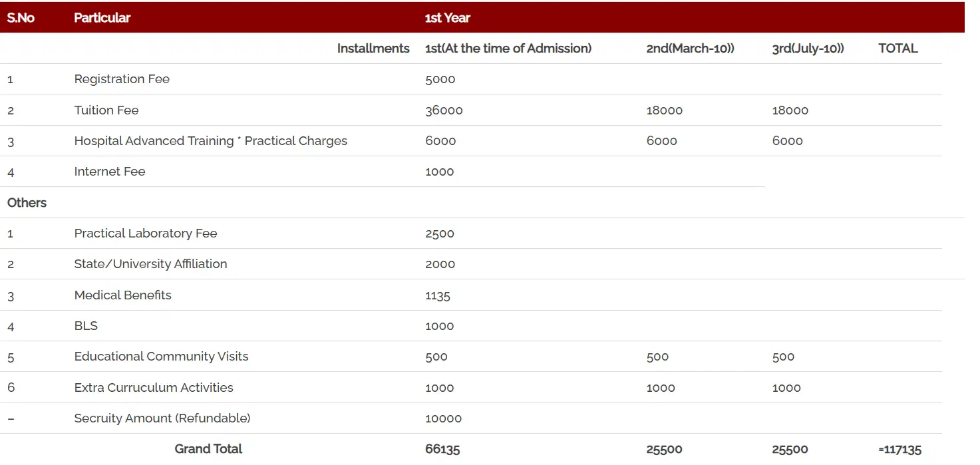Click the 1st(At the time of Admission) heading
980x465 pixels.
pyautogui.click(x=508, y=49)
